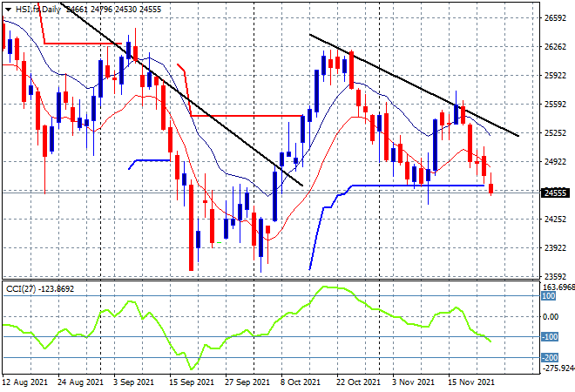Screen dimensions: 575x392
Task: Select the date label 24 Aug 2021
Action: click(x=81, y=382)
